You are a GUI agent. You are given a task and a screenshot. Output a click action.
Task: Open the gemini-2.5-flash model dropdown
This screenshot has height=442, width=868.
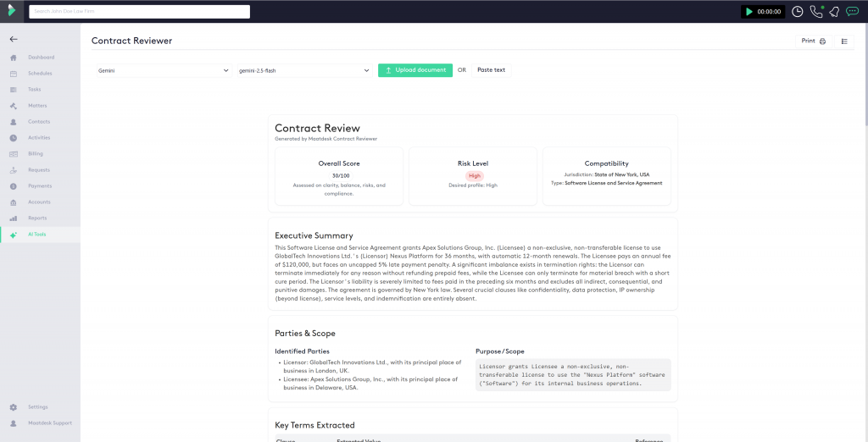(x=304, y=70)
